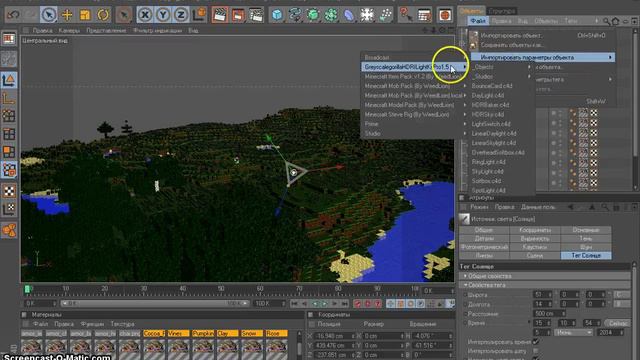Image resolution: width=640 pixels, height=360 pixels.
Task: Open the Координаты attribute tab
Action: 535,230
